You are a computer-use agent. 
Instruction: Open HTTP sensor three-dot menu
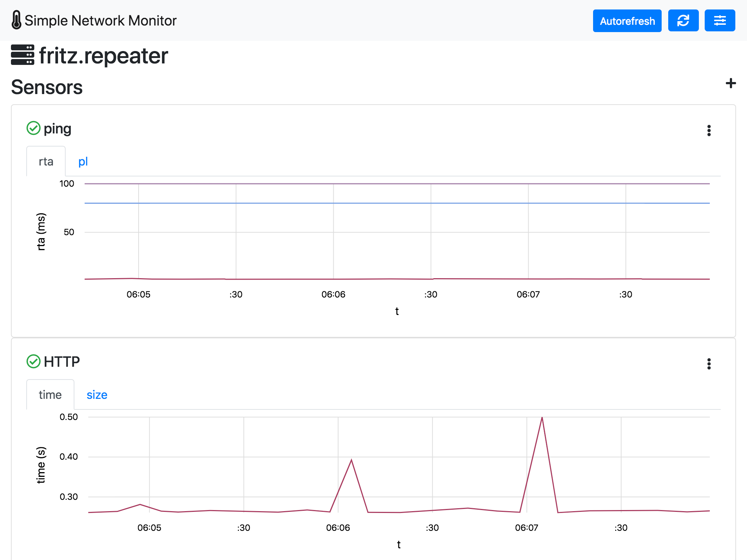point(709,364)
